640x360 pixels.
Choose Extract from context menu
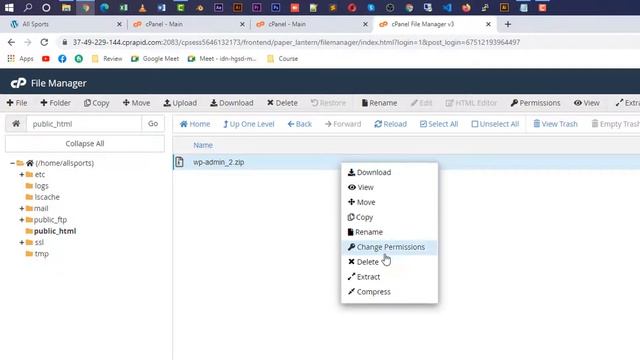click(x=389, y=277)
